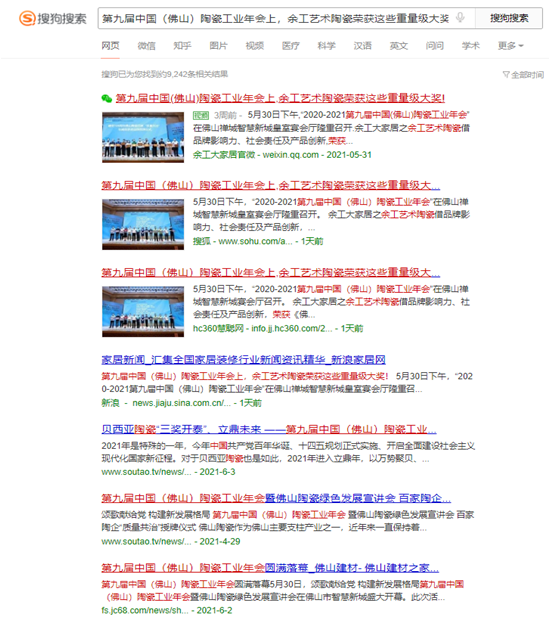The height and width of the screenshot is (627, 550).
Task: Open the 佛山陶瓷绿色发展宣讲会 result title
Action: tap(276, 498)
